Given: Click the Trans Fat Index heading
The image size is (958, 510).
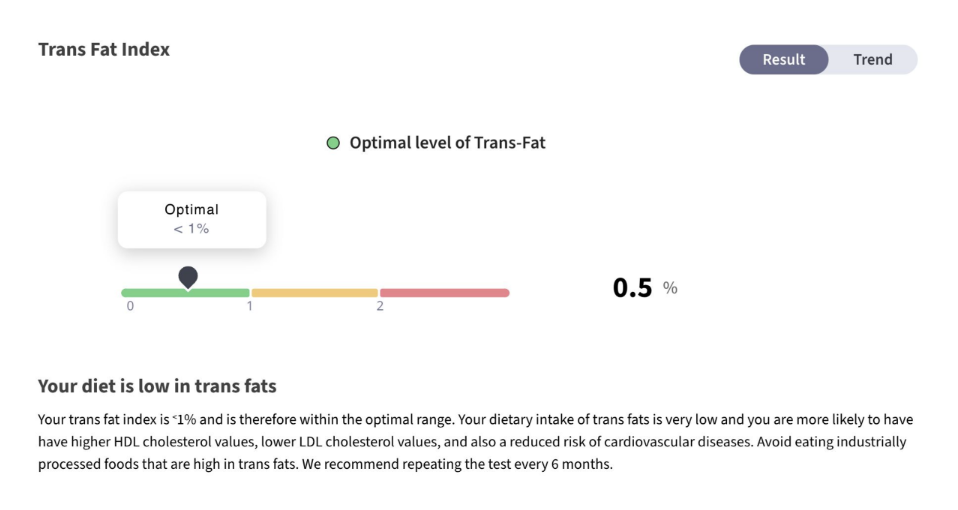Looking at the screenshot, I should click(x=104, y=49).
